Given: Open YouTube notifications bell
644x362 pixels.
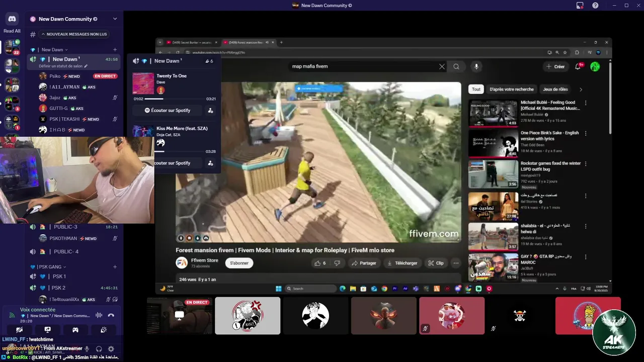Looking at the screenshot, I should pyautogui.click(x=578, y=66).
